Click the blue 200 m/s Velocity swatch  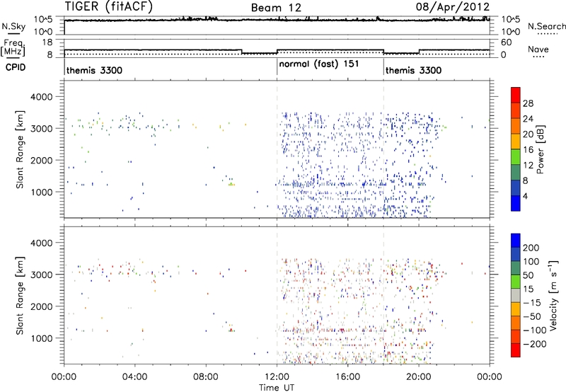[x=516, y=241]
